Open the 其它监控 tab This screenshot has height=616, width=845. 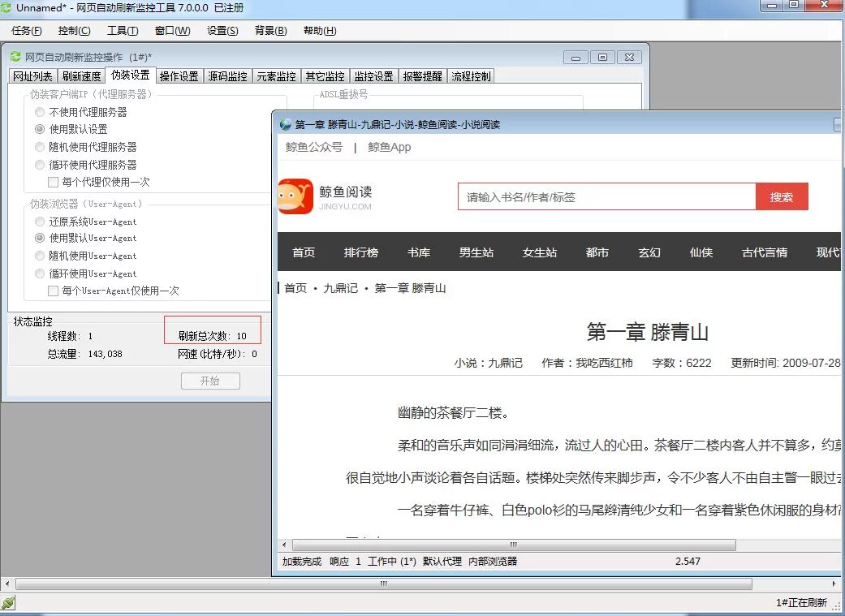click(x=325, y=76)
